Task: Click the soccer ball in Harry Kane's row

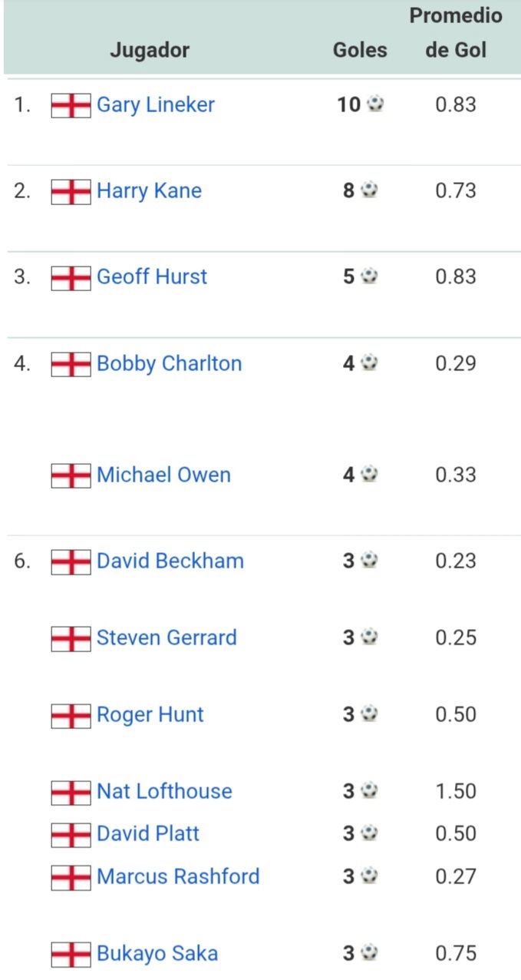Action: coord(370,190)
